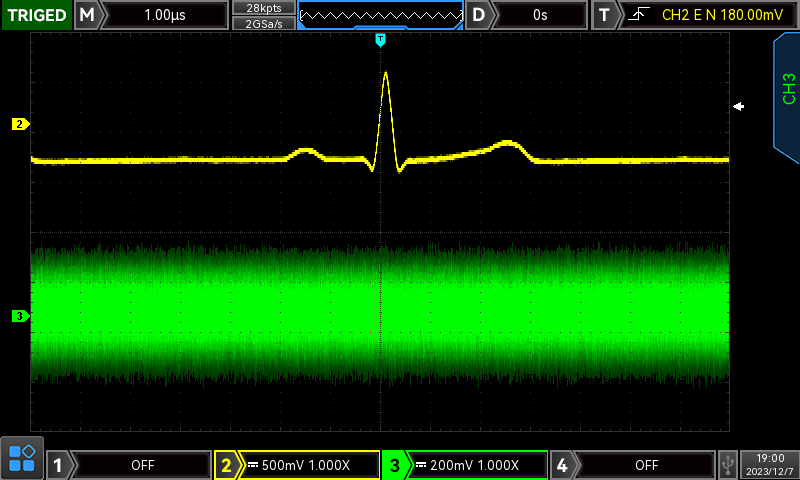Screen dimensions: 800x480
Task: Click the blue trigger position T marker
Action: click(380, 39)
